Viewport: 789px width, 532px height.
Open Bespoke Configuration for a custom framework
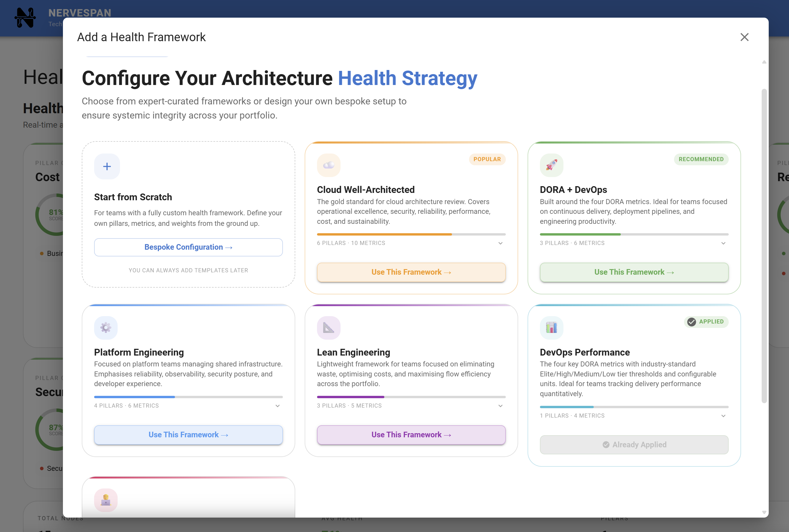(188, 247)
